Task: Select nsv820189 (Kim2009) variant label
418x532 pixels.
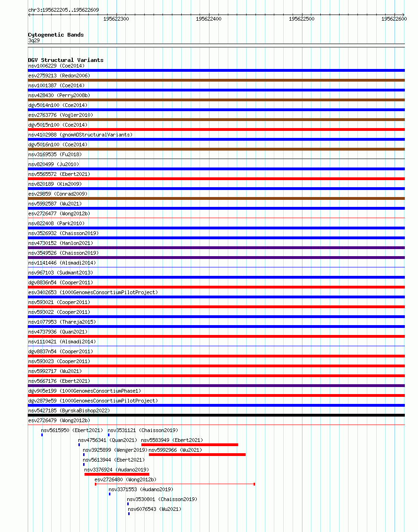Action: [55, 184]
